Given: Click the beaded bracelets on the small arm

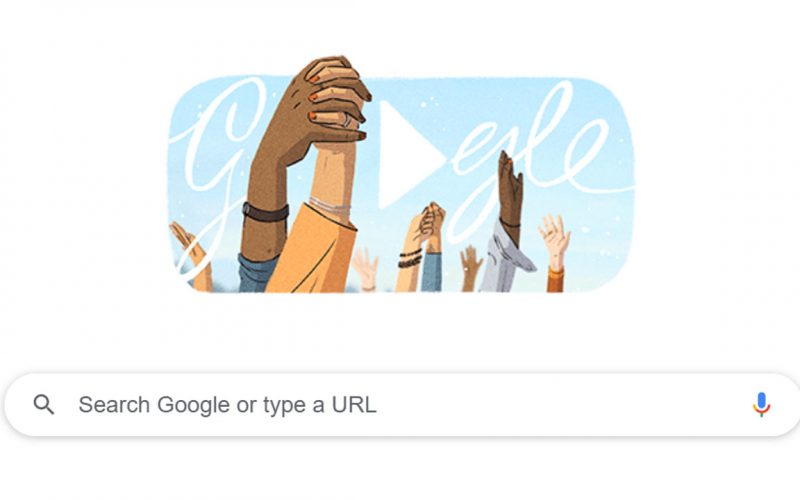Looking at the screenshot, I should click(x=410, y=259).
